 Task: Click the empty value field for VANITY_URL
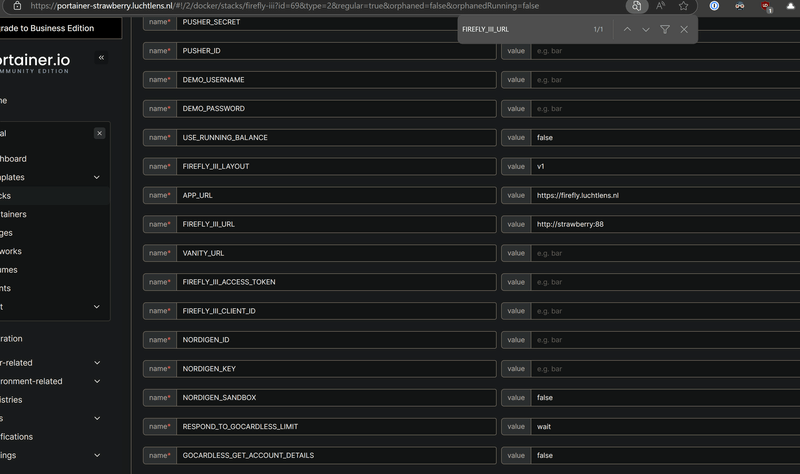(666, 253)
